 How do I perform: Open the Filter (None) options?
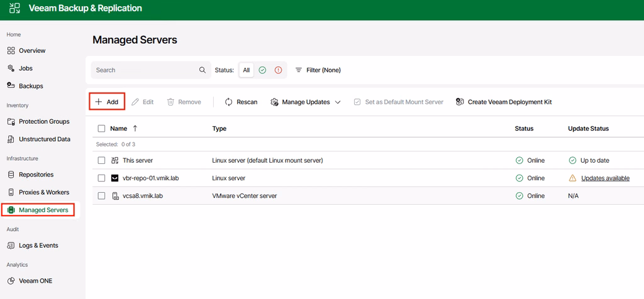pyautogui.click(x=318, y=70)
